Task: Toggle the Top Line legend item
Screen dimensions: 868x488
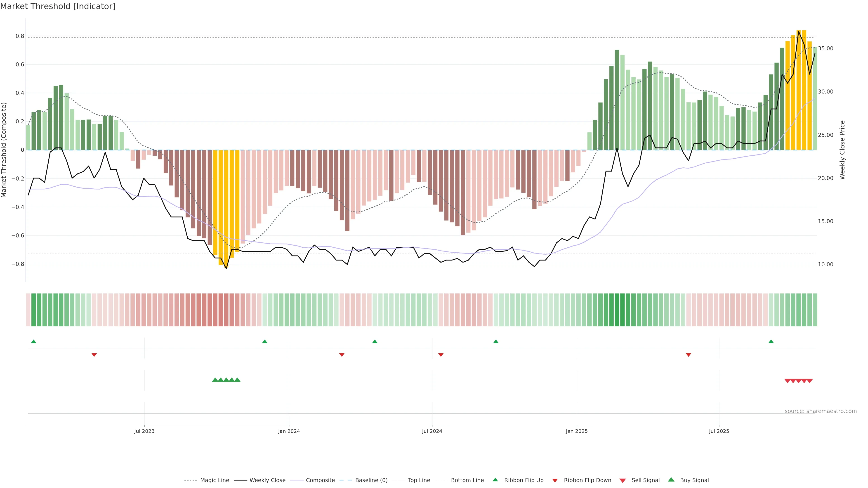Action: point(419,480)
